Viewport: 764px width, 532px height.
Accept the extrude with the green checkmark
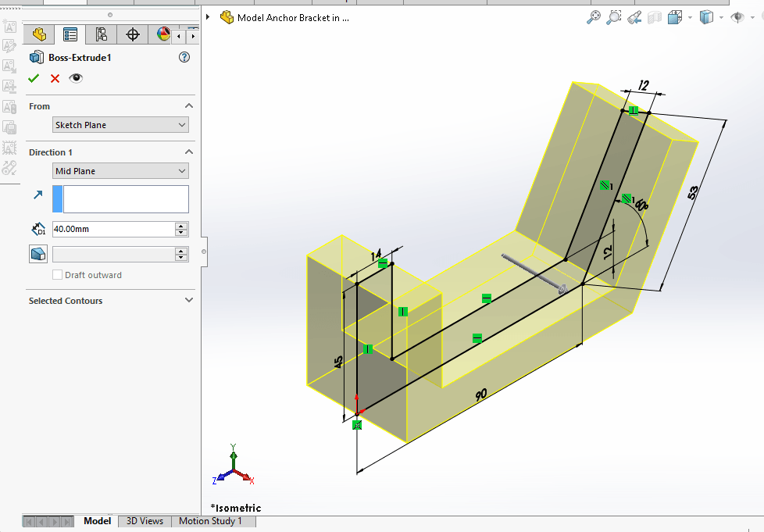34,78
